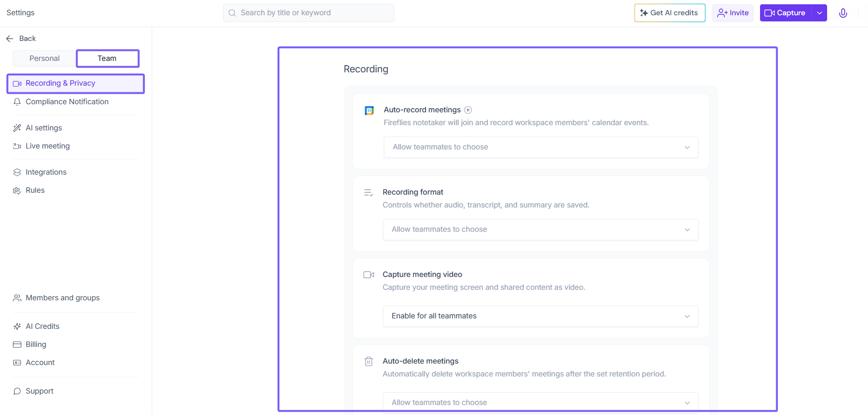Image resolution: width=868 pixels, height=415 pixels.
Task: Switch to the Personal tab
Action: point(45,59)
